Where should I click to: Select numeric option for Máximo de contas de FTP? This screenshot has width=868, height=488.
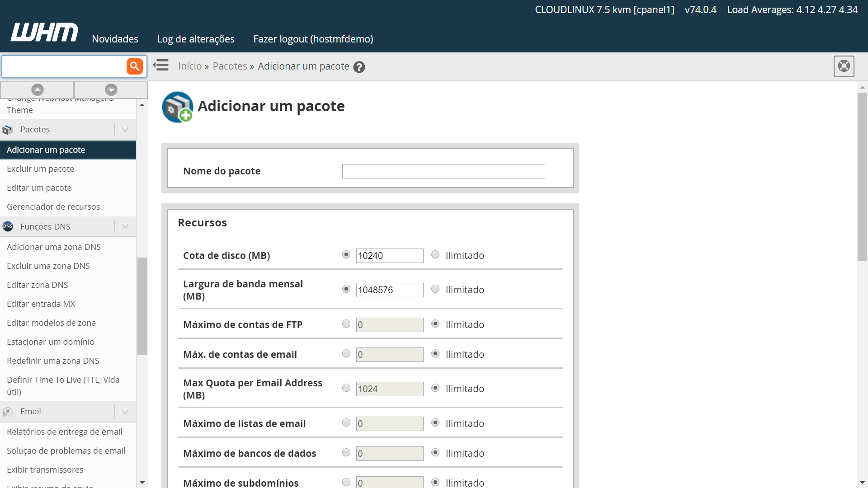coord(346,324)
